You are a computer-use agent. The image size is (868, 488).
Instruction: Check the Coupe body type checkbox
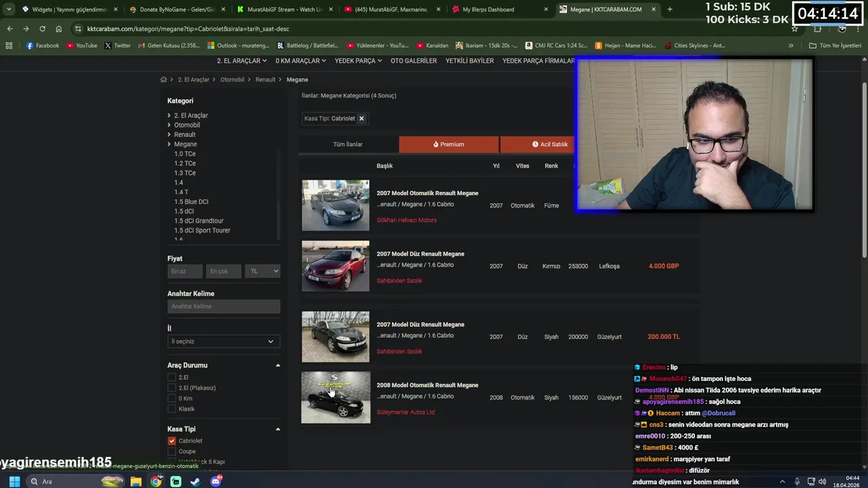172,451
